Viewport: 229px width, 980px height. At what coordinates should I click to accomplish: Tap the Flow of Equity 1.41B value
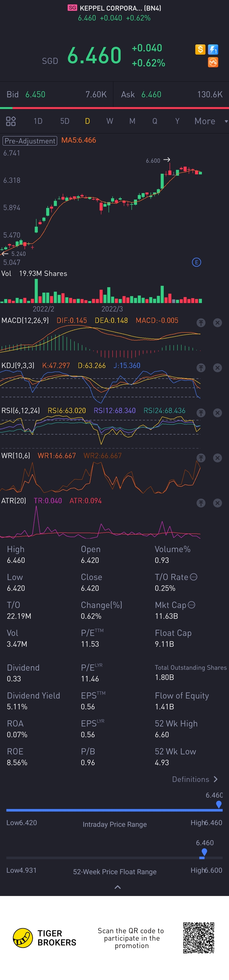click(x=164, y=706)
